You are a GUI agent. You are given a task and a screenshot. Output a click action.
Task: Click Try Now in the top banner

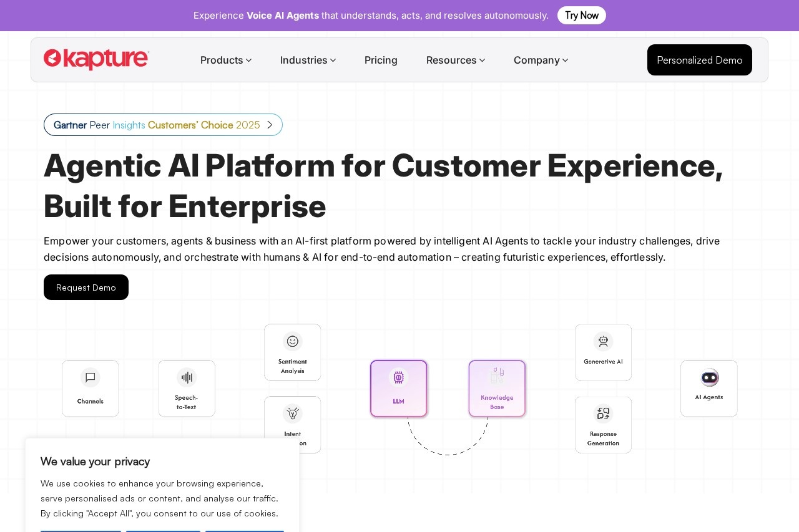coord(581,15)
